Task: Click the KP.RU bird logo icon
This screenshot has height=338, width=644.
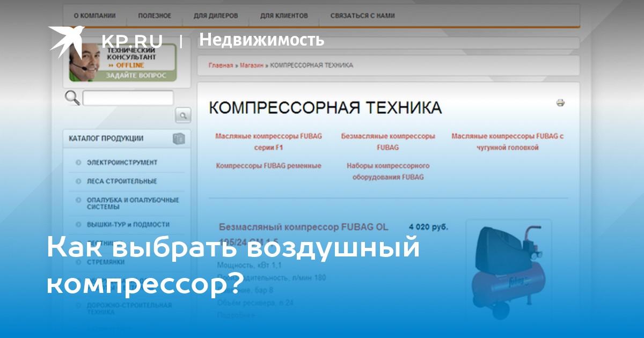Action: (x=66, y=41)
